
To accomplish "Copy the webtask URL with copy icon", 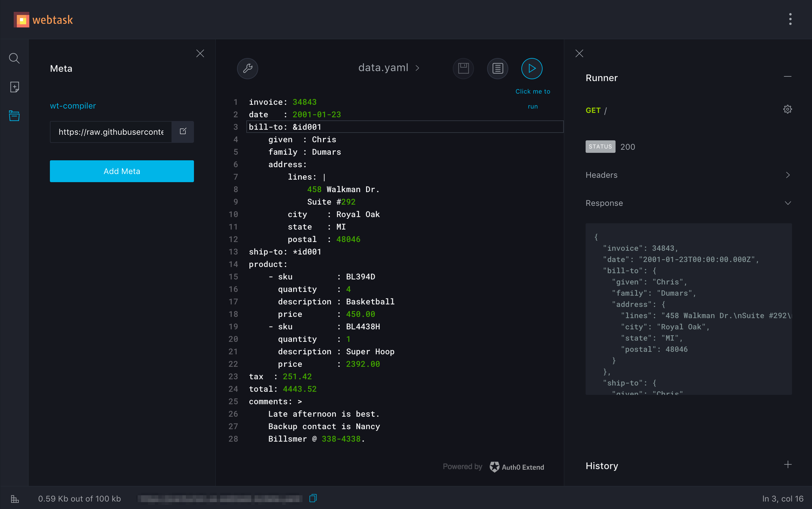I will tap(313, 499).
